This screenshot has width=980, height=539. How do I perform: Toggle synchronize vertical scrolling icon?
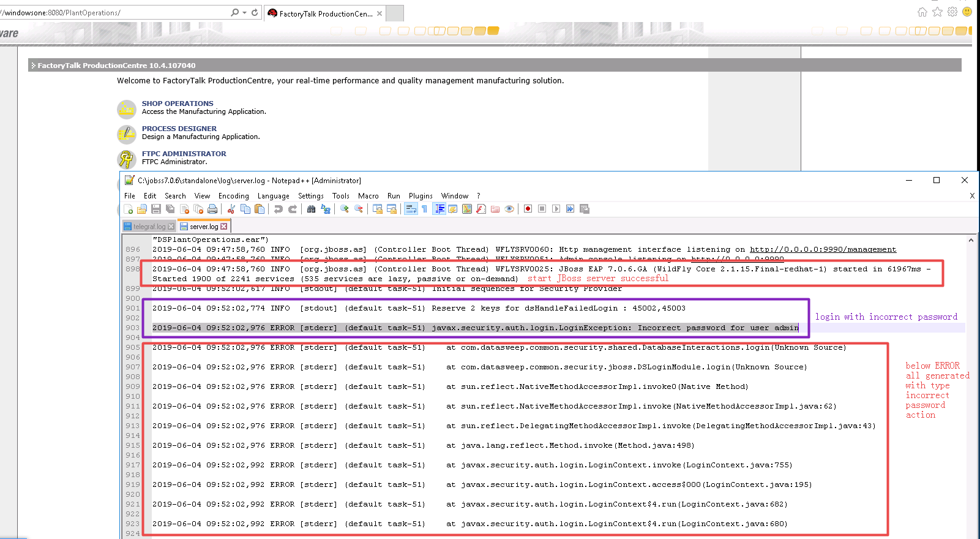378,209
